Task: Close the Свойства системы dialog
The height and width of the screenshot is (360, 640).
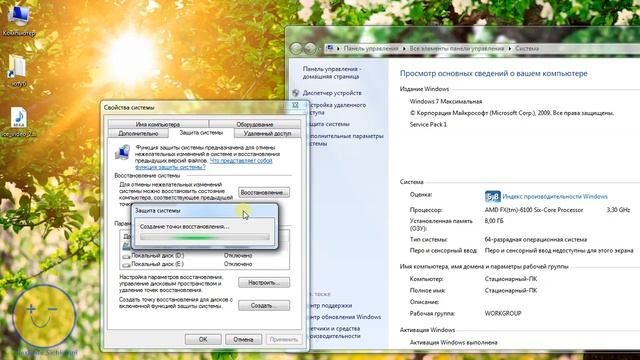Action: [x=295, y=105]
